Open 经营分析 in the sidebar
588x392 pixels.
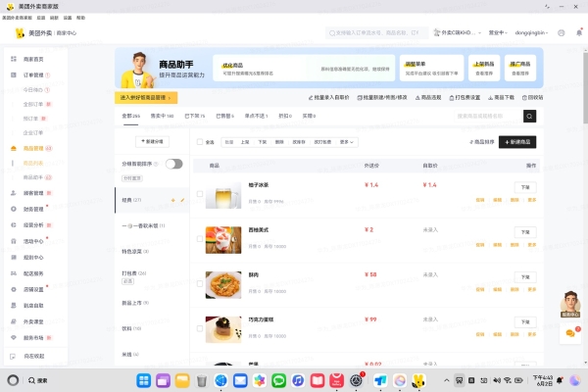click(x=33, y=225)
